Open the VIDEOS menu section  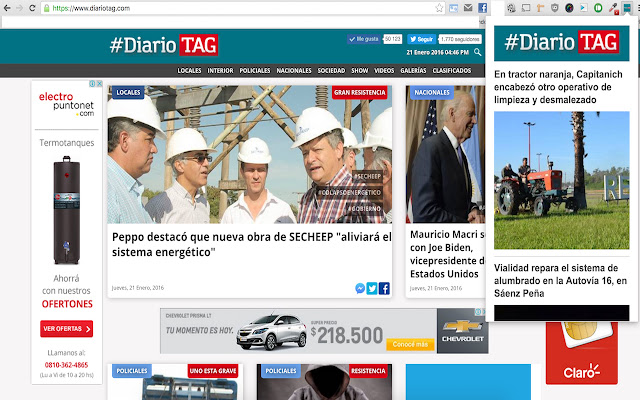point(384,71)
